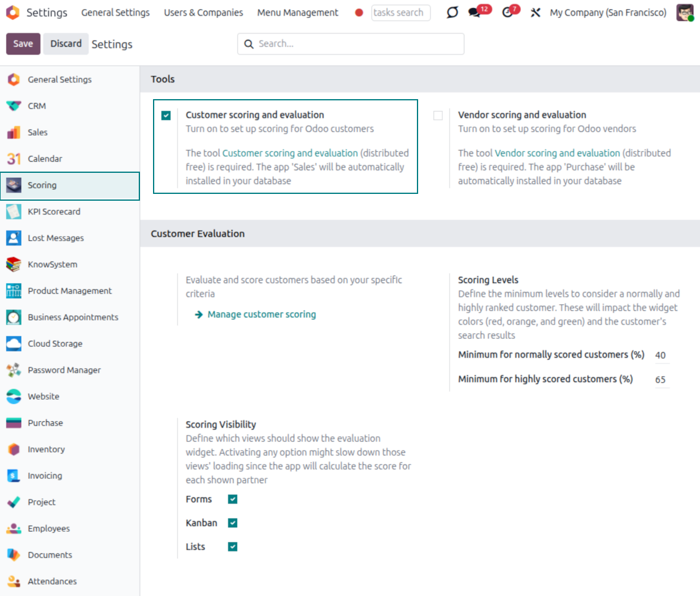700x596 pixels.
Task: Follow the Manage customer scoring link
Action: pos(261,315)
